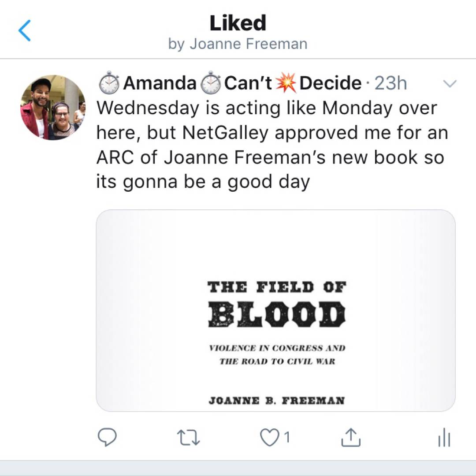View tweet activity bar chart icon
This screenshot has width=476, height=476.
coord(444,438)
